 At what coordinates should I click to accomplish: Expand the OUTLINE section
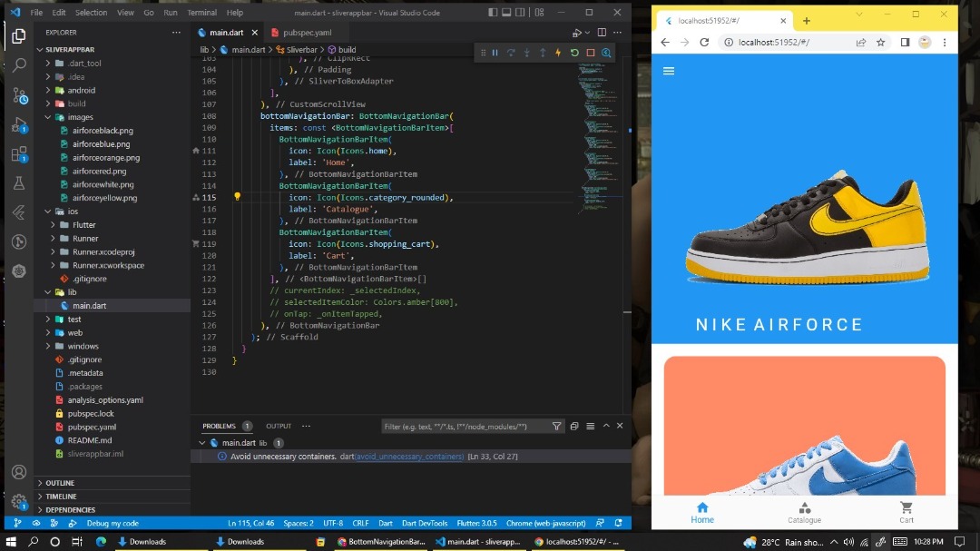59,483
